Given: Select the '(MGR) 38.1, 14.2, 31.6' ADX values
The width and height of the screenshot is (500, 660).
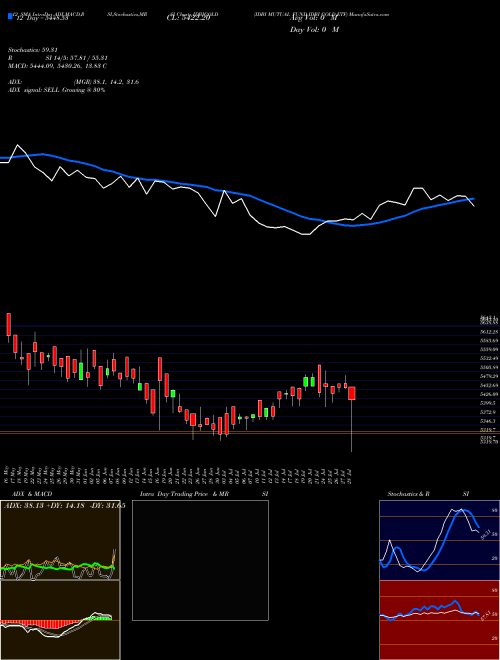Looking at the screenshot, I should click(x=106, y=82).
